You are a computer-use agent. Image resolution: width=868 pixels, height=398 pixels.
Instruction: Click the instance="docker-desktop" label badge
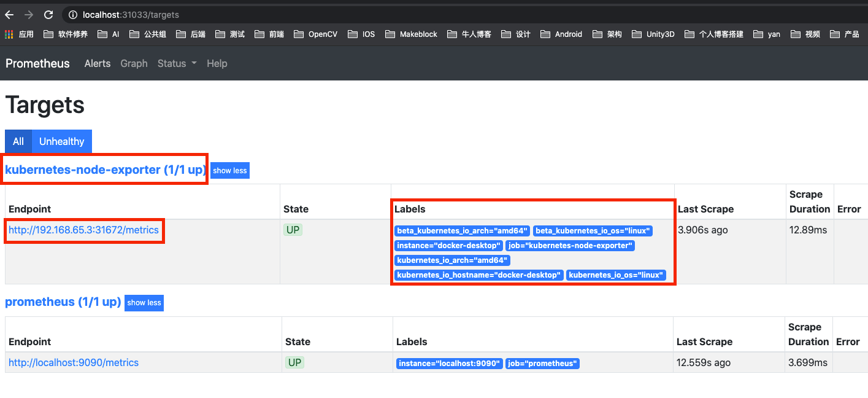[449, 246]
